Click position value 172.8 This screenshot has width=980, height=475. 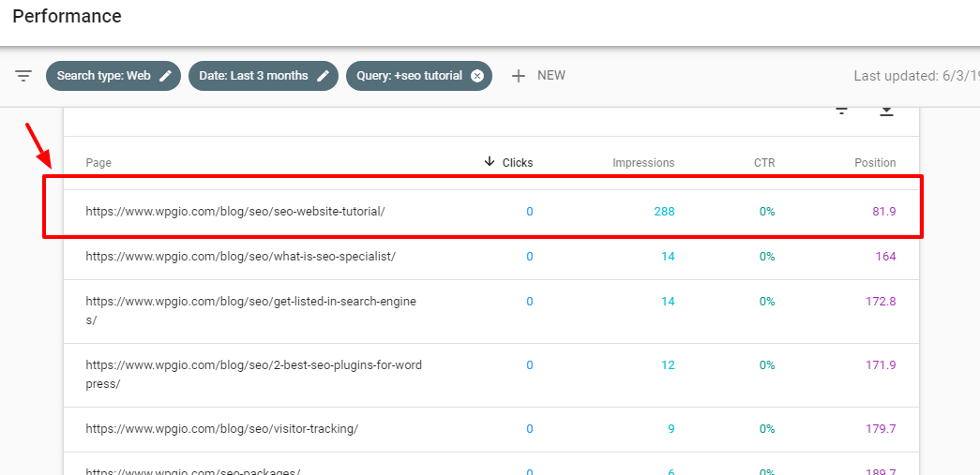click(x=881, y=302)
